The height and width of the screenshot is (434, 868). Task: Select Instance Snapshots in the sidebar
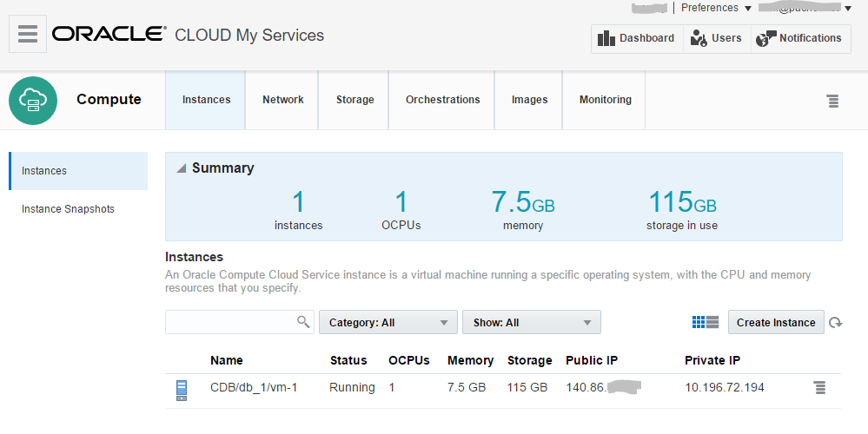click(x=68, y=209)
